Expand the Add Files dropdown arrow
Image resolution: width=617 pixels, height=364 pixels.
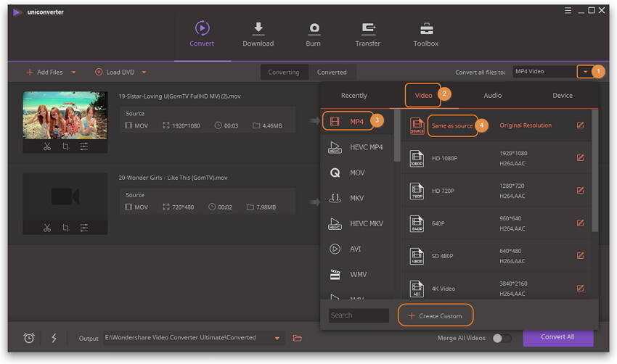tap(73, 73)
